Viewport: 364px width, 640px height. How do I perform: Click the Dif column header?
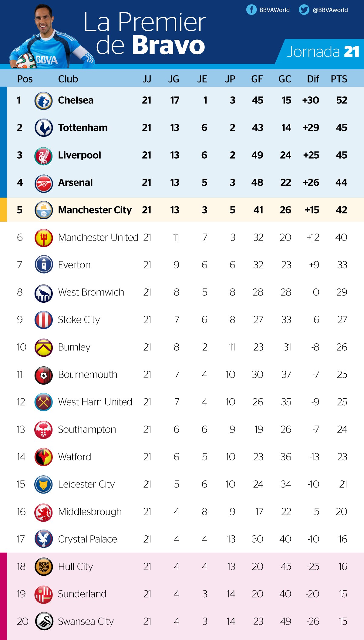(x=313, y=79)
